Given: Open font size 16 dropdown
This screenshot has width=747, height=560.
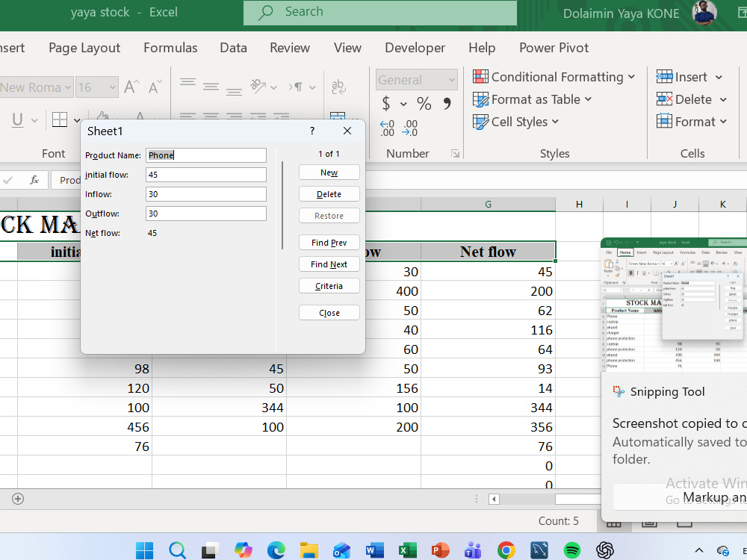Looking at the screenshot, I should tap(113, 87).
